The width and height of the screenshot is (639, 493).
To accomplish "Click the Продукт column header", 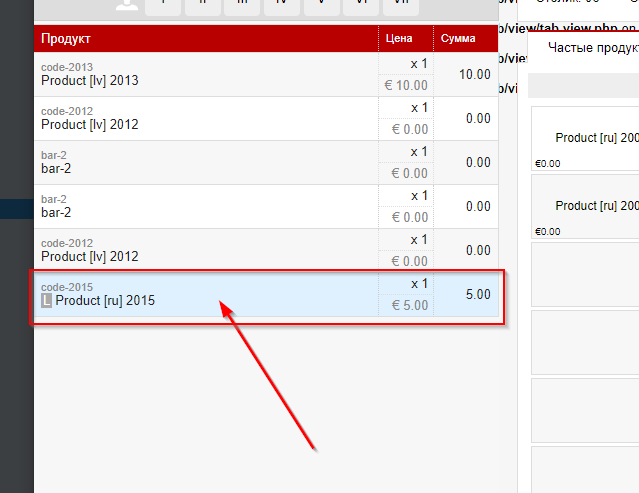I will coord(66,39).
